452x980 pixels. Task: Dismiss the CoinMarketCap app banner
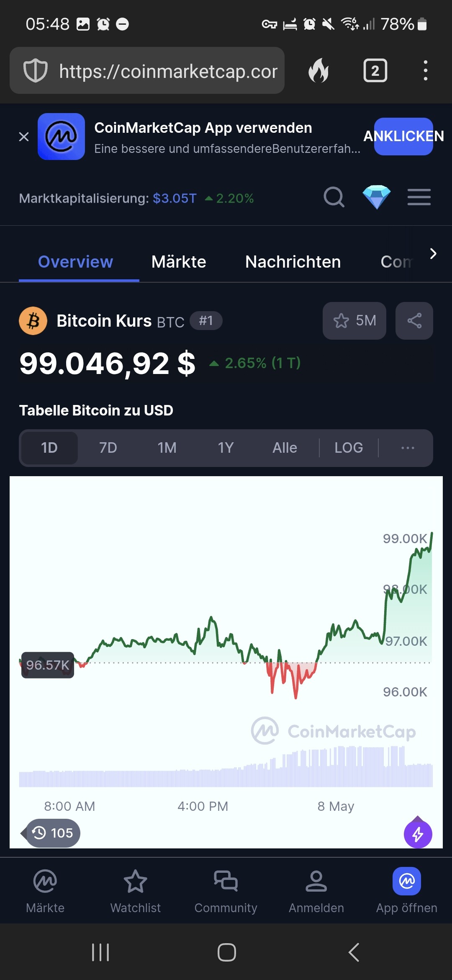point(24,137)
